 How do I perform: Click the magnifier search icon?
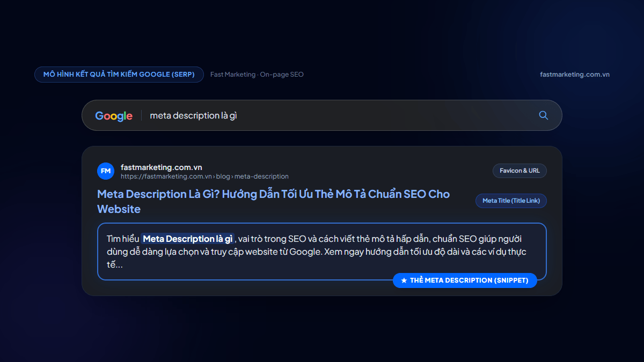point(543,115)
